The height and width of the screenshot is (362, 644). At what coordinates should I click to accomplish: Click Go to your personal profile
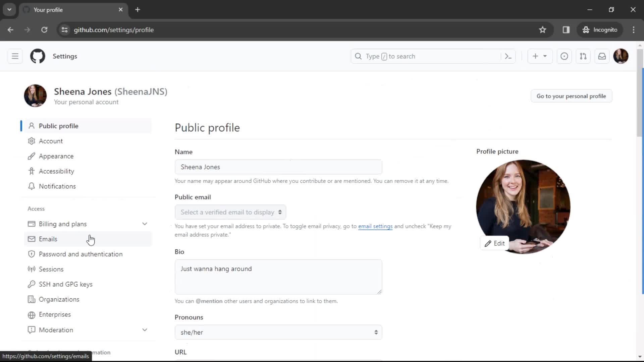(x=571, y=96)
